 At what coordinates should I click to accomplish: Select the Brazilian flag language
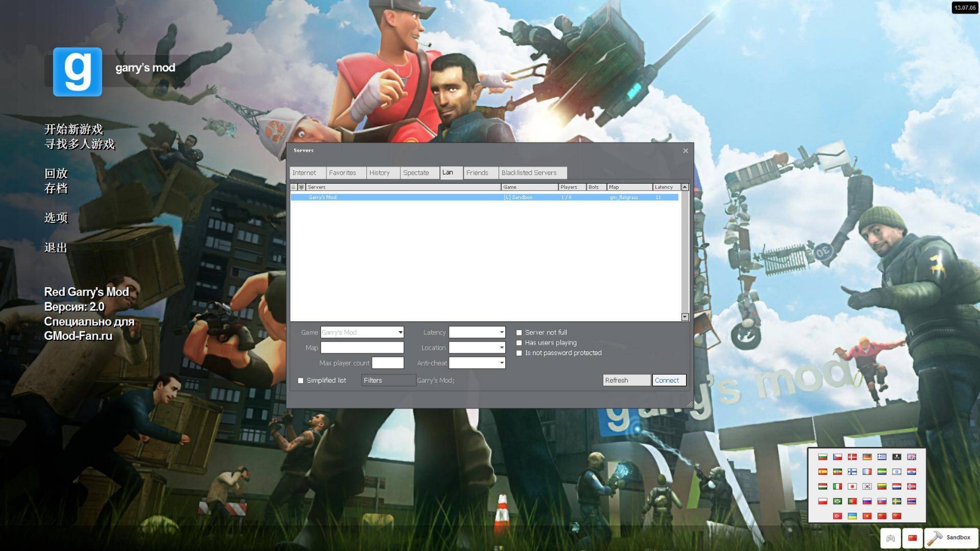click(x=837, y=501)
